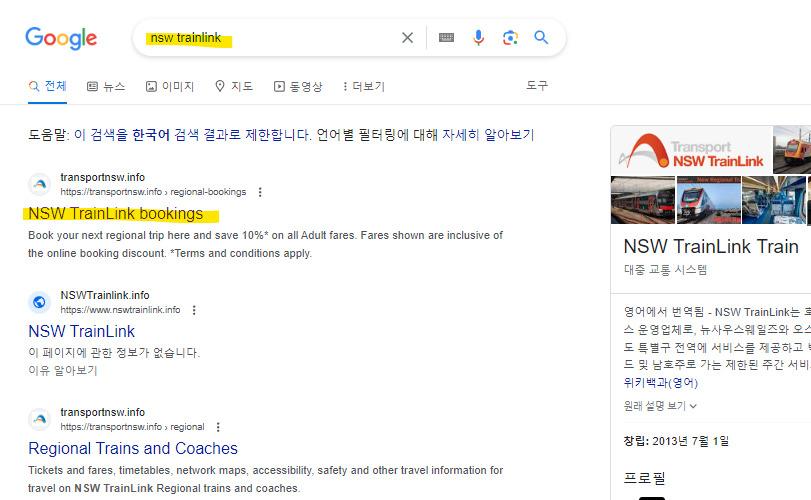Click the 프로필 heading
The image size is (811, 500).
pos(644,478)
